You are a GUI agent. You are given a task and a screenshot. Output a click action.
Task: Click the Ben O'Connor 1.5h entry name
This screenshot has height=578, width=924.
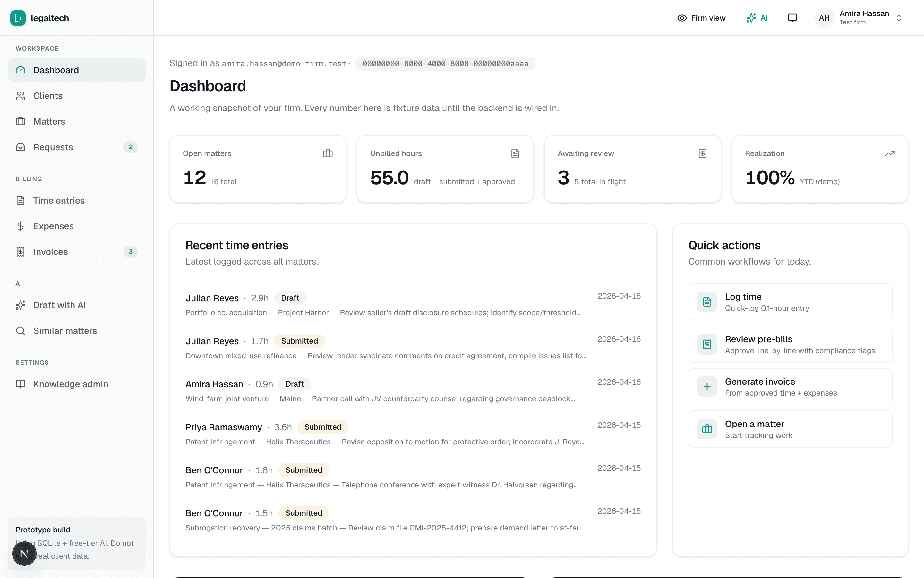pyautogui.click(x=214, y=513)
